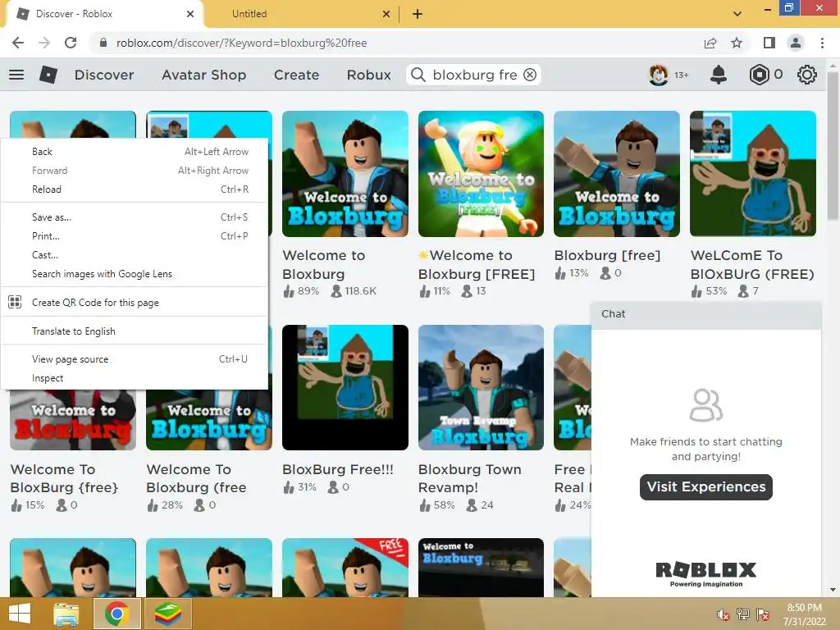This screenshot has height=630, width=840.
Task: Choose View page source
Action: [135, 359]
